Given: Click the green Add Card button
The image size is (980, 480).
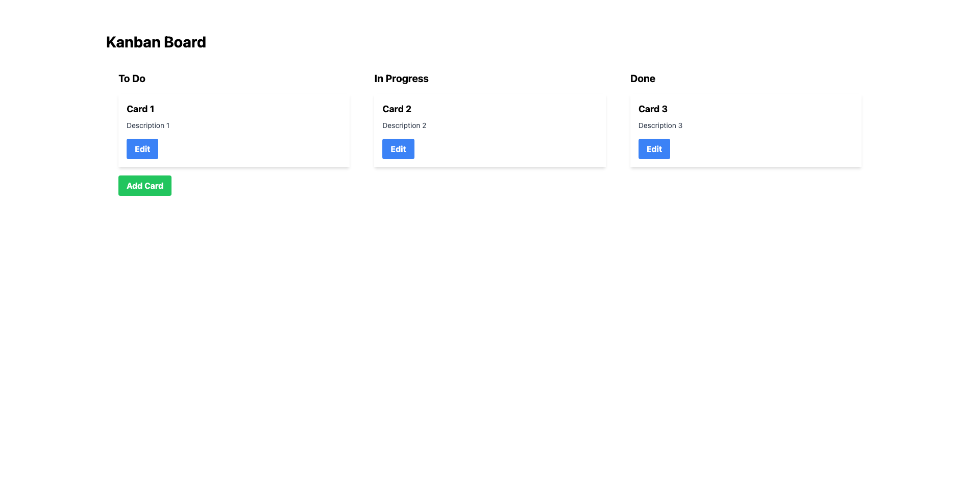Looking at the screenshot, I should (144, 186).
